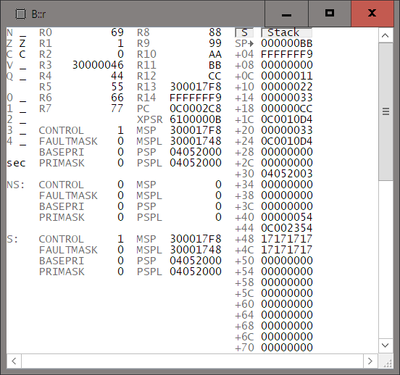Select the R6 register value 66
This screenshot has height=375, width=400.
click(117, 98)
